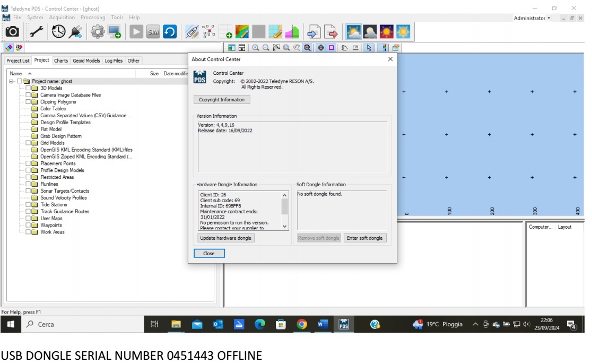Switch to the Geoid Models tab
The height and width of the screenshot is (364, 592).
click(x=86, y=60)
